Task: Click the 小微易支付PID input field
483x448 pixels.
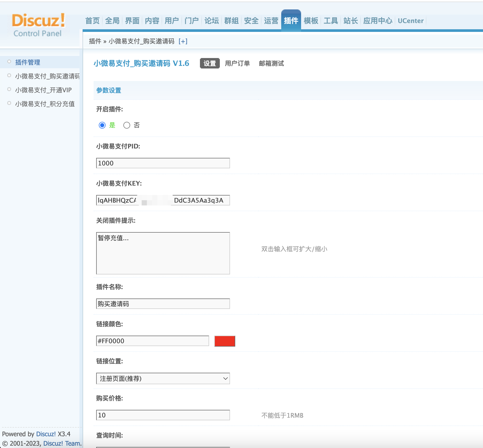Action: [x=163, y=163]
